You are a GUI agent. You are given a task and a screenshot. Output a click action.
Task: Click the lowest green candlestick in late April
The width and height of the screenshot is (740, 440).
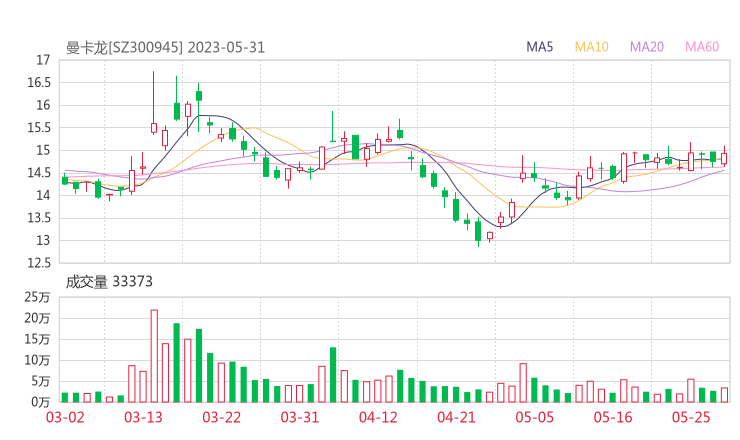point(478,231)
